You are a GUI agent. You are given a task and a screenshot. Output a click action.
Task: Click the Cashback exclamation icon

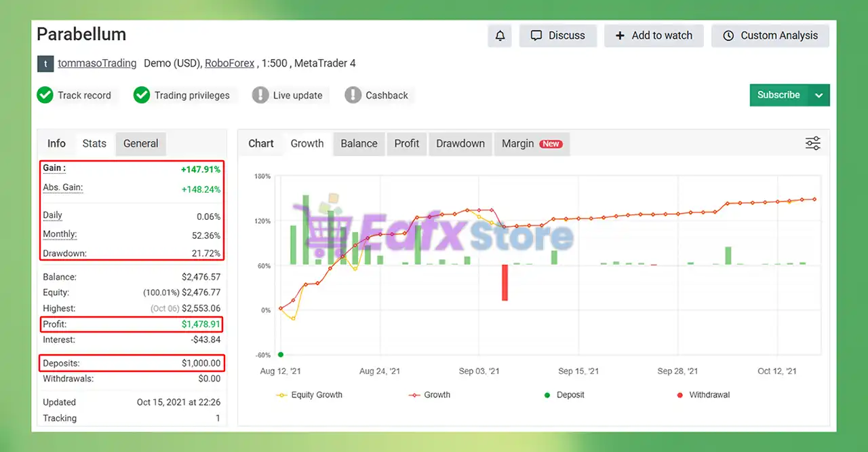pyautogui.click(x=353, y=95)
